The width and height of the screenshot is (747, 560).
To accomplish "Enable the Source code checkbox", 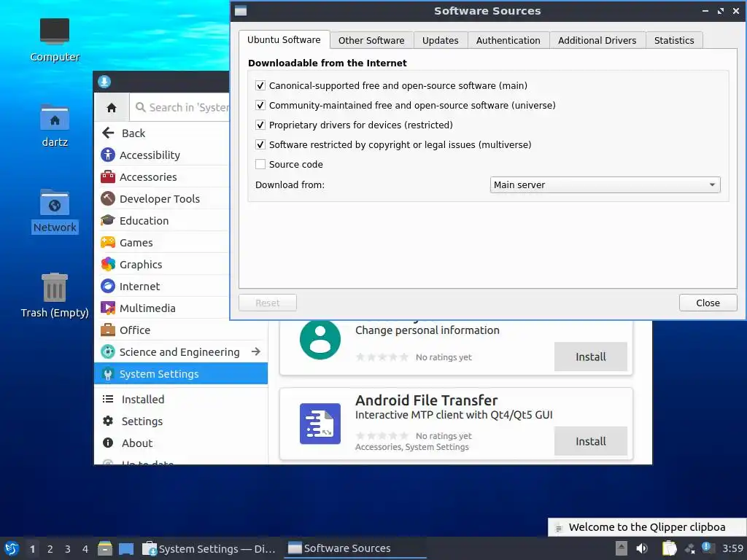I will coord(260,164).
